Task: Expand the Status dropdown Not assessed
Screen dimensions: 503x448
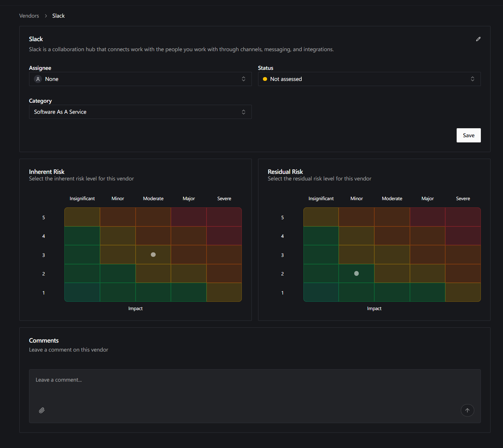Action: tap(369, 79)
